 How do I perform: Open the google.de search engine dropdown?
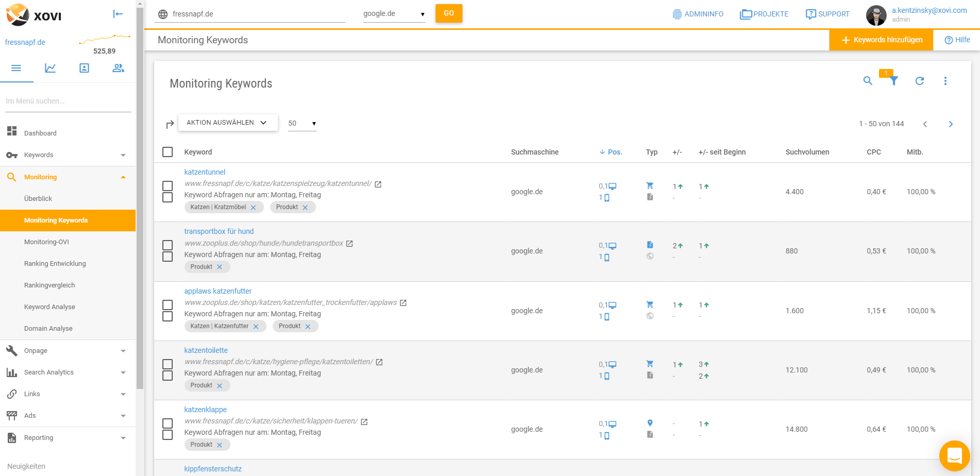click(x=394, y=14)
